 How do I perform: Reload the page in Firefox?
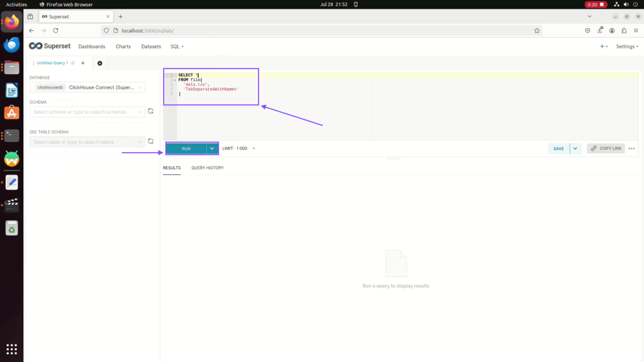coord(56,30)
